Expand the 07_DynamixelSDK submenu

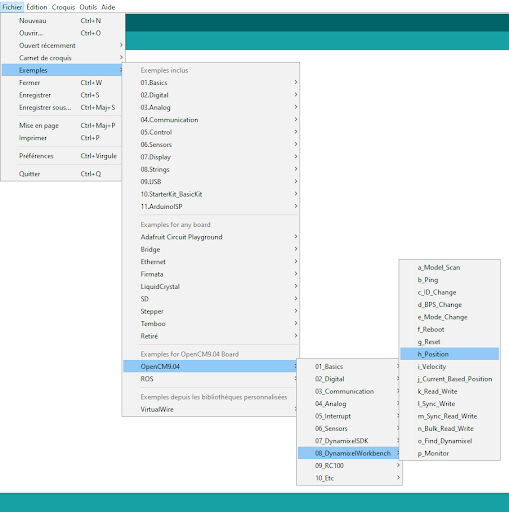[x=349, y=441]
